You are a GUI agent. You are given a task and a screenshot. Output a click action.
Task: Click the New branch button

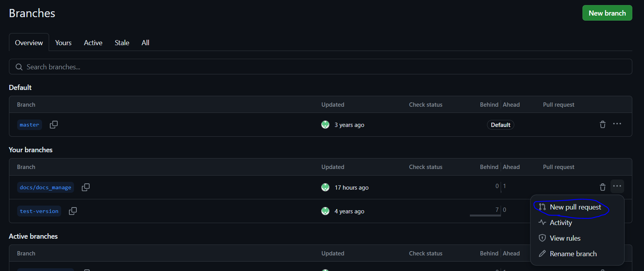pyautogui.click(x=607, y=13)
